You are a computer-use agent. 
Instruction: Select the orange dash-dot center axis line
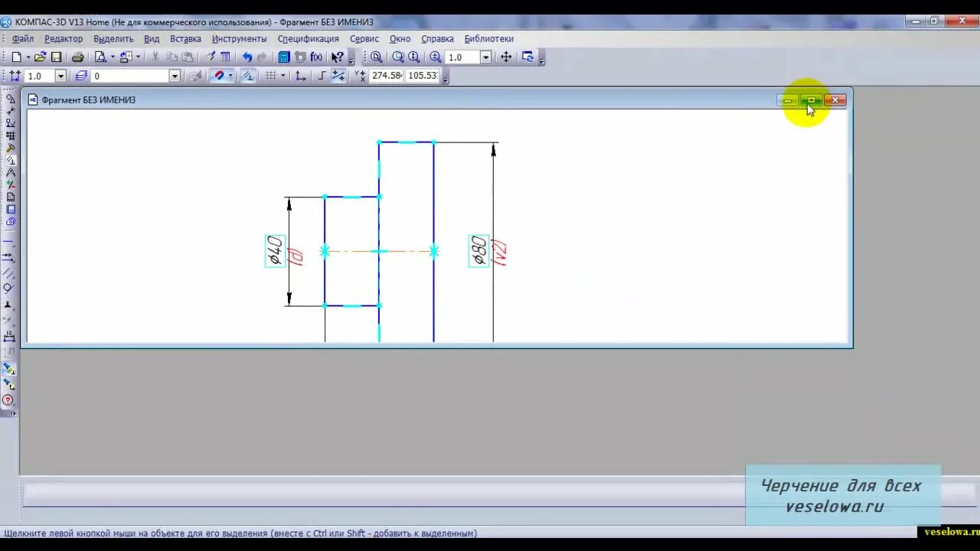[x=379, y=251]
